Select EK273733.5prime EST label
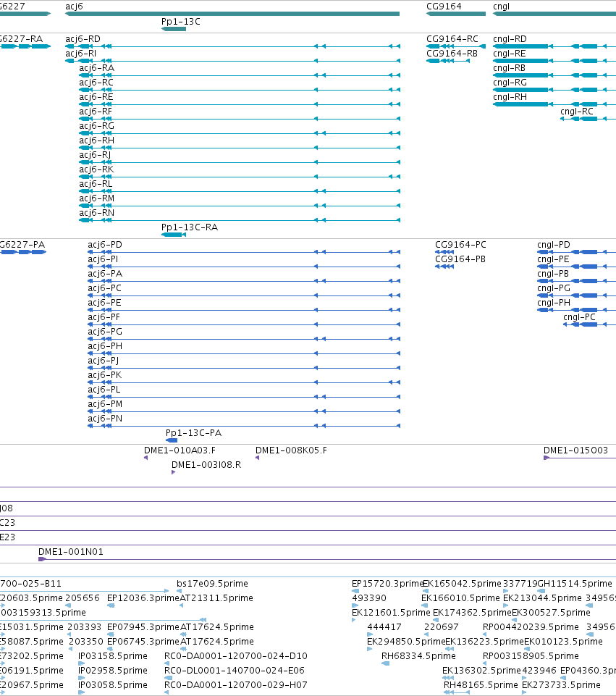The image size is (616, 696). [x=561, y=685]
